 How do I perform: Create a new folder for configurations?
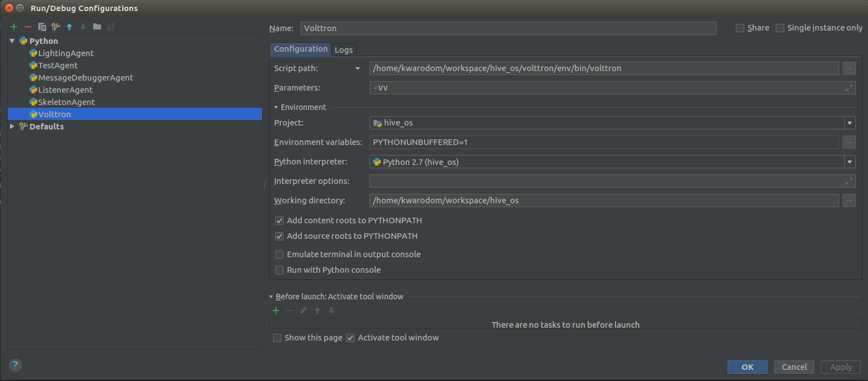97,27
